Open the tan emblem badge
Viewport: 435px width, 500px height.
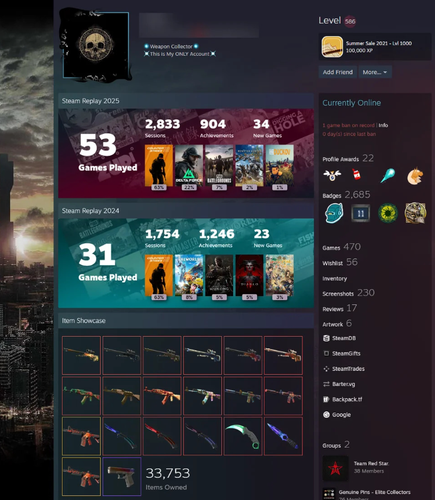click(415, 213)
